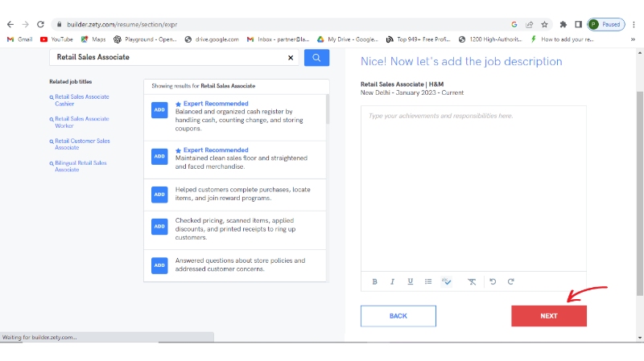
Task: Select related title Retail Sales Associate Cashier
Action: (x=81, y=101)
